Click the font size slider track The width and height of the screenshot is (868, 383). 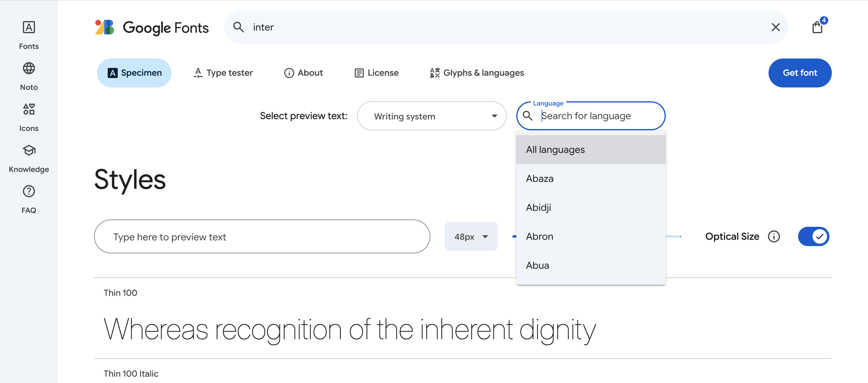pyautogui.click(x=673, y=236)
